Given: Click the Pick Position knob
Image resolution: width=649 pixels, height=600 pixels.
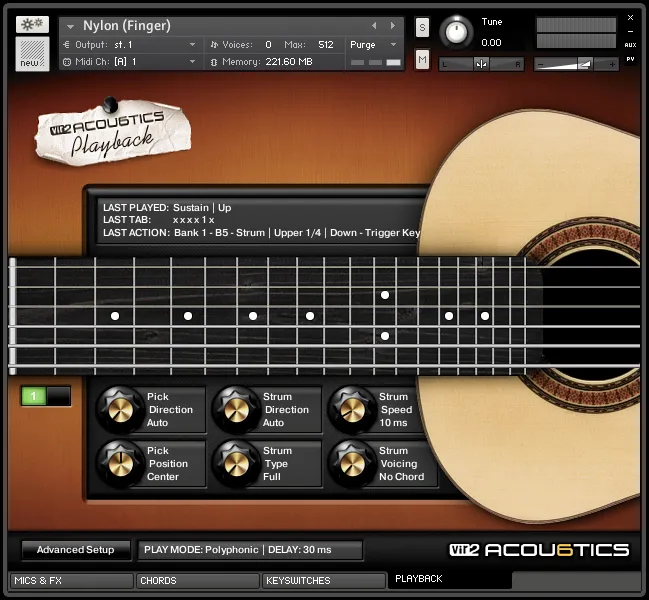Looking at the screenshot, I should 120,463.
